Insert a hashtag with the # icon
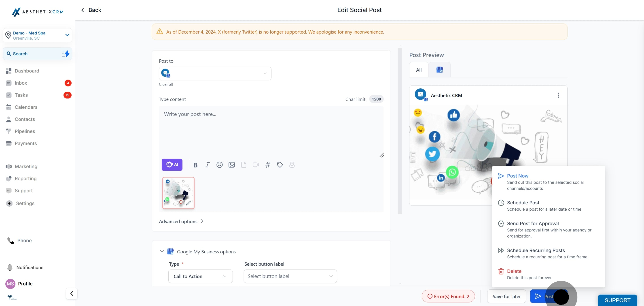 point(267,165)
